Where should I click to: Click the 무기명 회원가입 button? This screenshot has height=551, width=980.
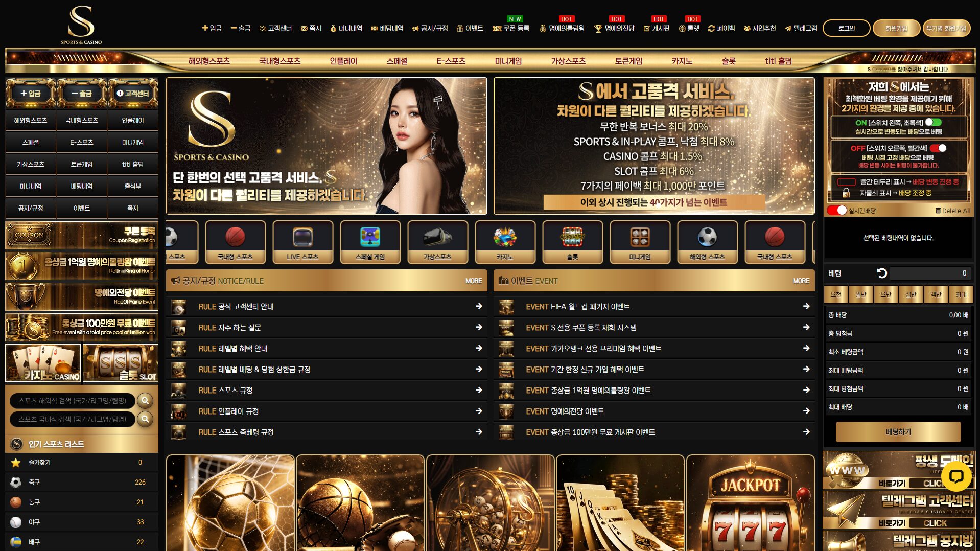[947, 28]
